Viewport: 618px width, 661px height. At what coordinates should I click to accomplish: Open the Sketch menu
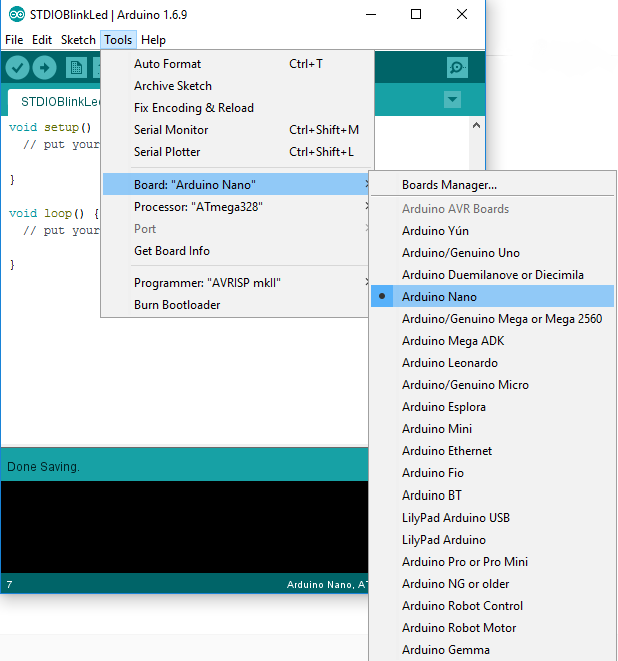[78, 40]
